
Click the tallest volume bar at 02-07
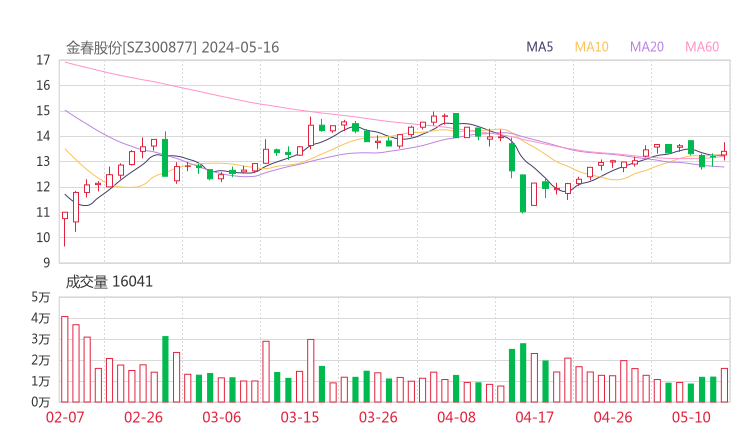coord(65,359)
